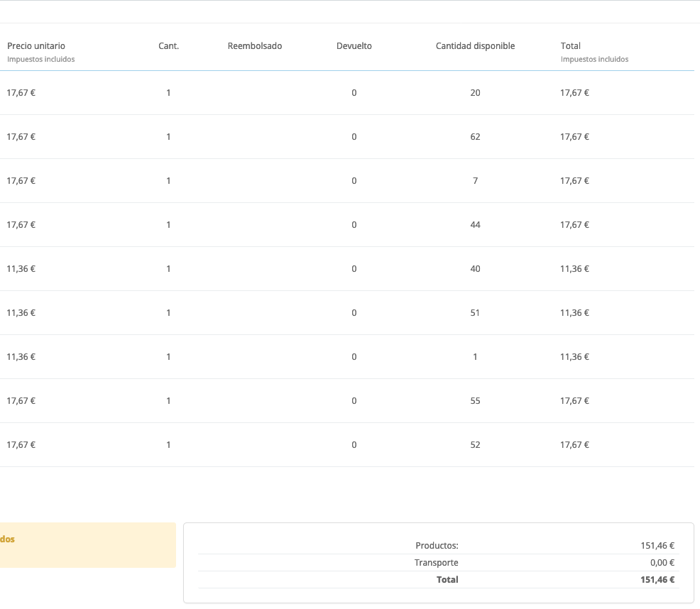Screen dimensions: 700x609
Task: Click the bold 151,46 € order total
Action: pyautogui.click(x=657, y=580)
